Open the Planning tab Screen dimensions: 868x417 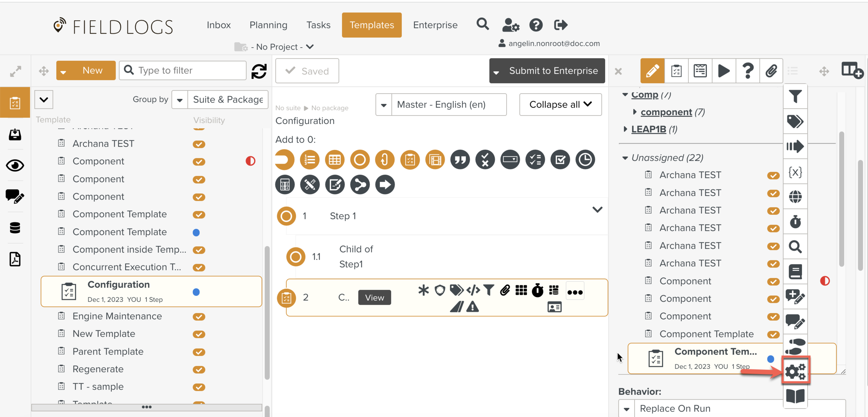[268, 25]
